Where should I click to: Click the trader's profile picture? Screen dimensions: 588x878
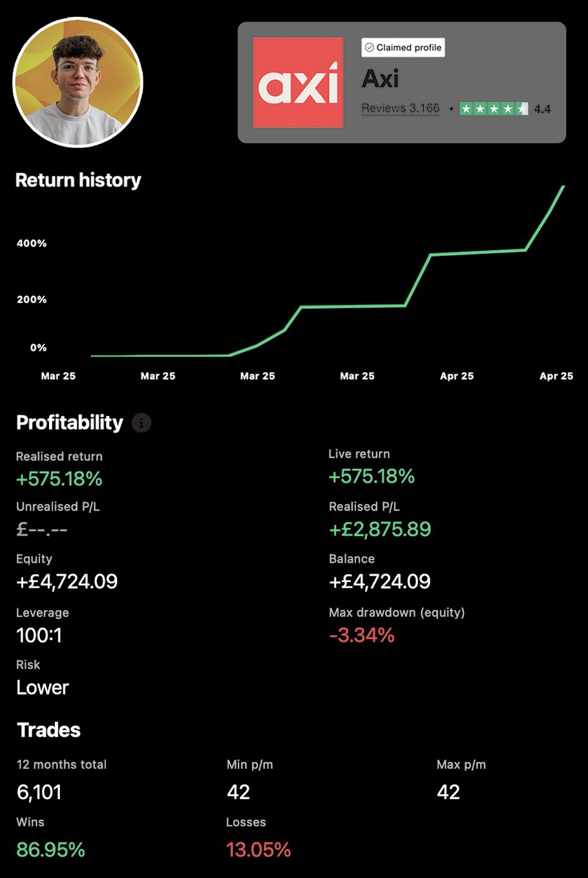[78, 82]
